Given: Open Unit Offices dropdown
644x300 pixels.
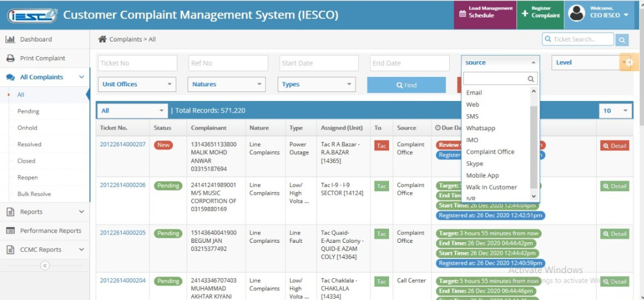Looking at the screenshot, I should click(137, 84).
